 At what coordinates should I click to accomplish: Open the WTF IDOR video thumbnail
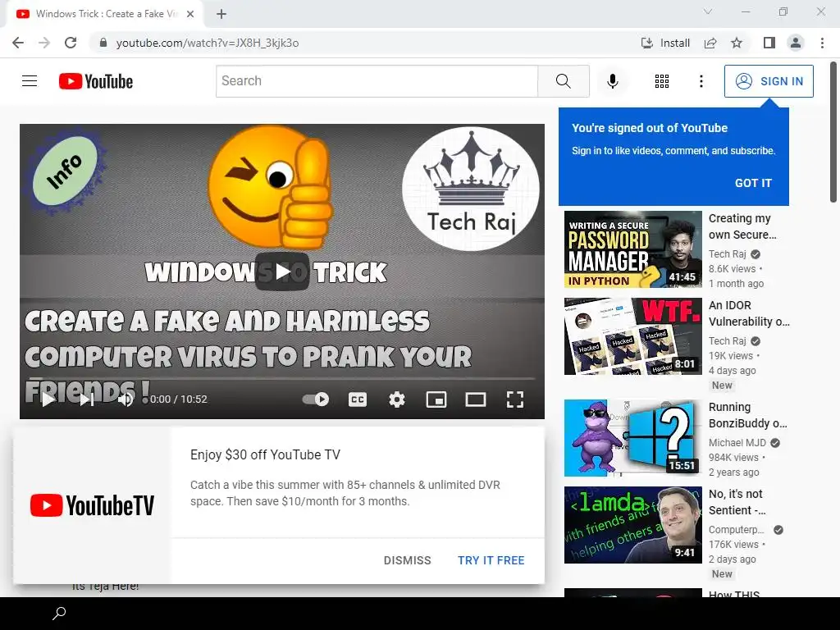pos(632,336)
